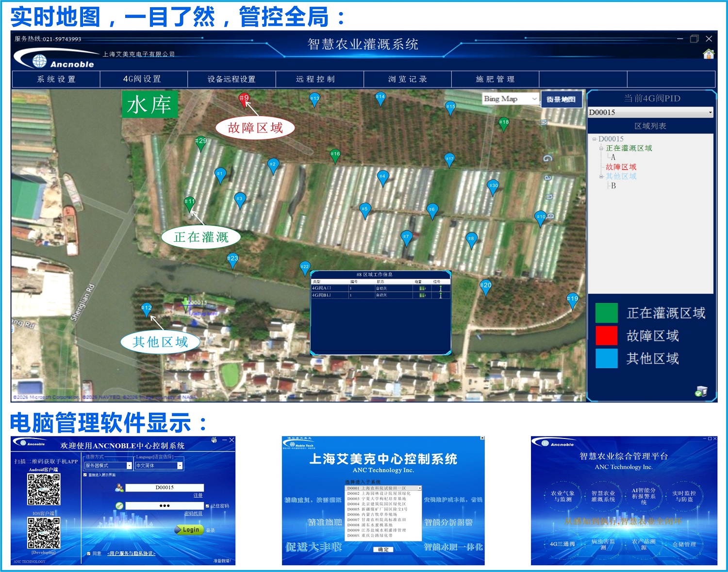Open the Language 中文简体 dropdown

click(x=159, y=466)
